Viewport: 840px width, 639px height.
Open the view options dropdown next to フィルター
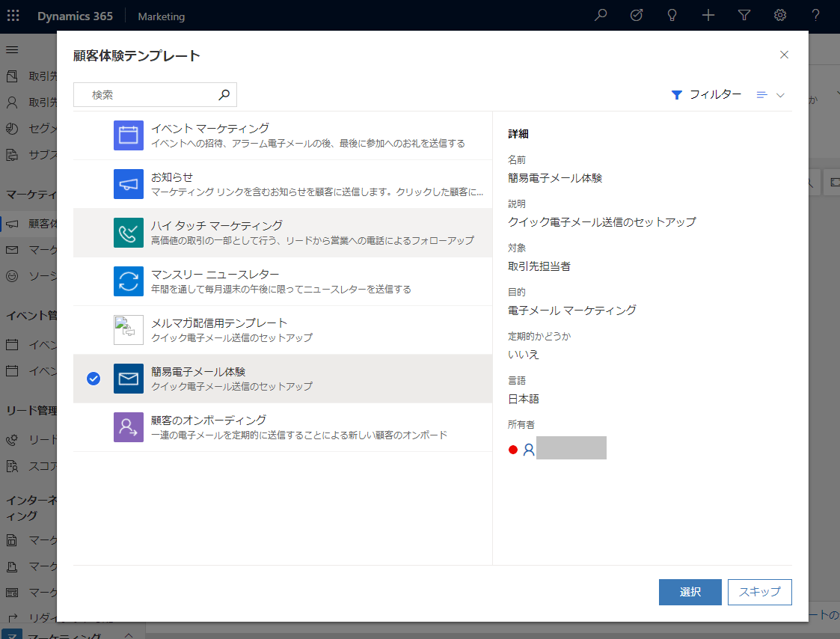[x=770, y=95]
